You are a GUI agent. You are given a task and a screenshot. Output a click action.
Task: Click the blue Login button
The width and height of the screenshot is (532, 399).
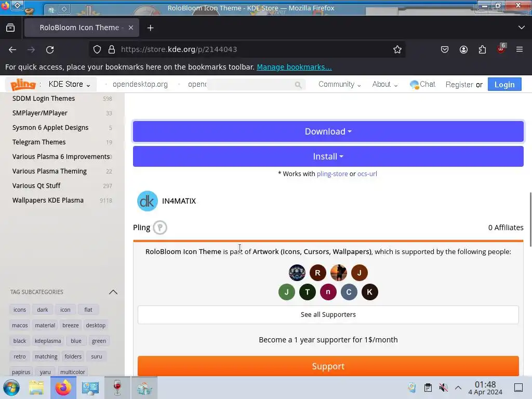pyautogui.click(x=504, y=85)
